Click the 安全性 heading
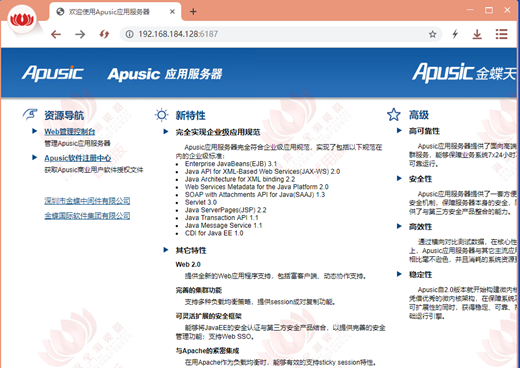Viewport: 520px width, 368px height. [420, 179]
